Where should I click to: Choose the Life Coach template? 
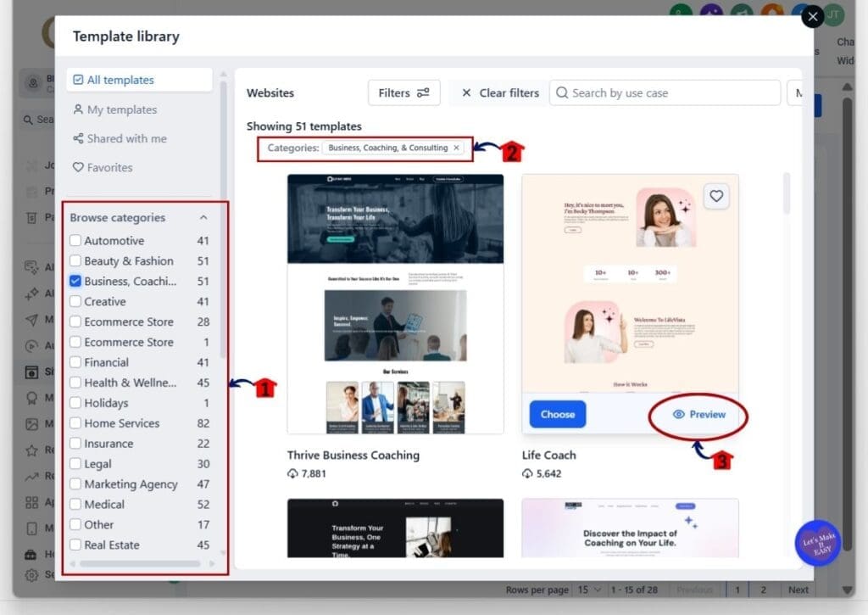[558, 415]
